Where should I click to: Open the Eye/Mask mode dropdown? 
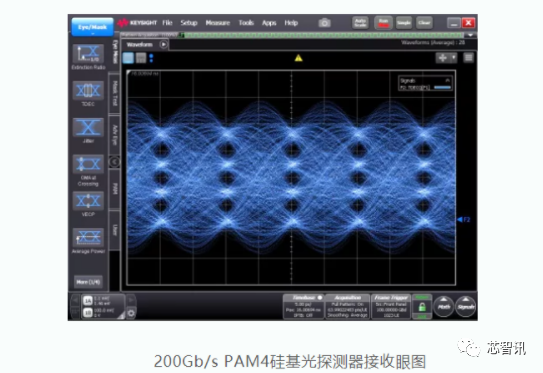(92, 27)
